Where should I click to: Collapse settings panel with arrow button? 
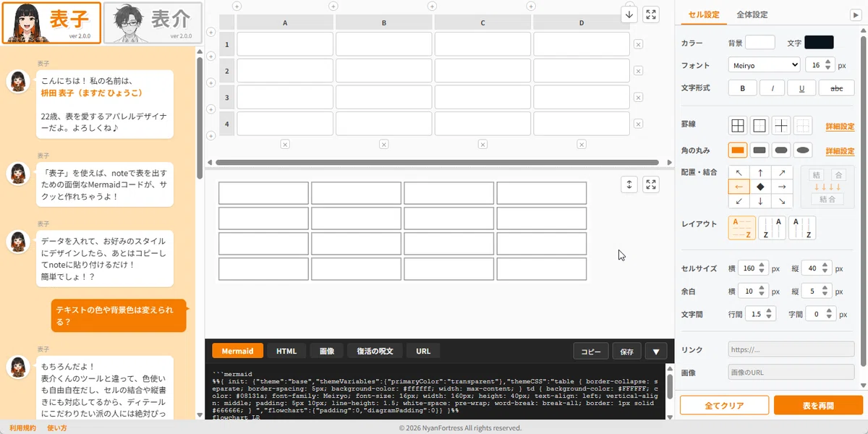[856, 14]
